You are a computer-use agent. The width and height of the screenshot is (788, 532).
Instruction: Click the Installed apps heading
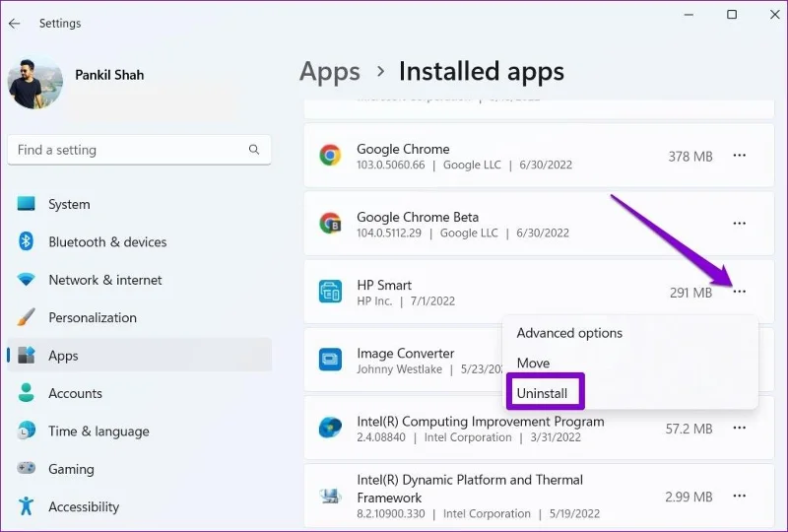tap(482, 71)
